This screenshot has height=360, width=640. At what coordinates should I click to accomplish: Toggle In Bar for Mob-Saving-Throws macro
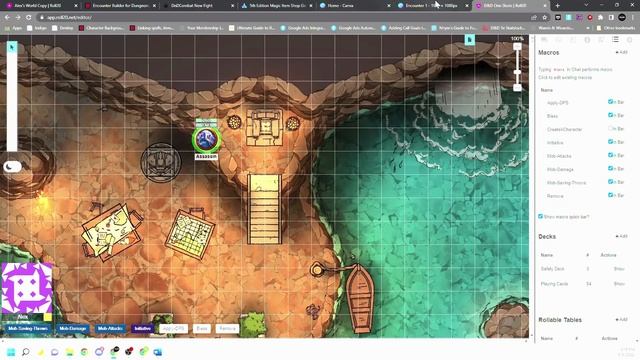click(x=610, y=181)
